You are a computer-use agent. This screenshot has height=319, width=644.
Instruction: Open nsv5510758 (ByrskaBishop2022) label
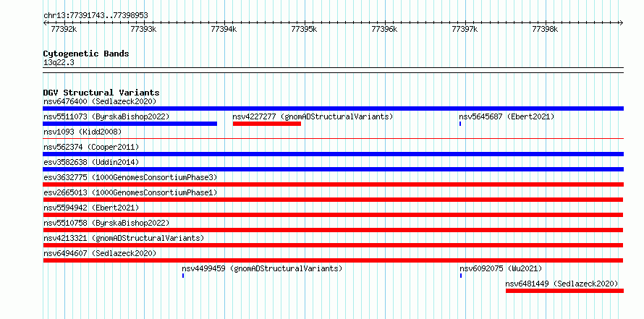(x=106, y=223)
